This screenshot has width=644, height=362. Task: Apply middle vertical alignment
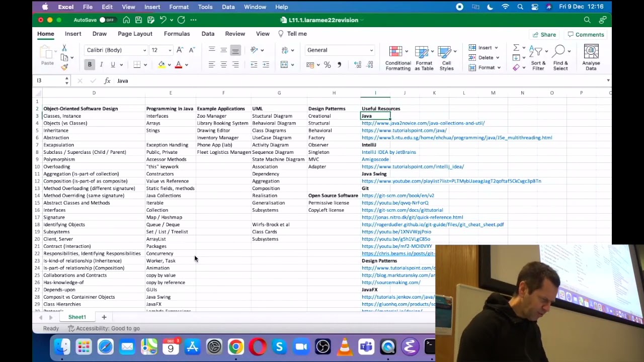(223, 50)
